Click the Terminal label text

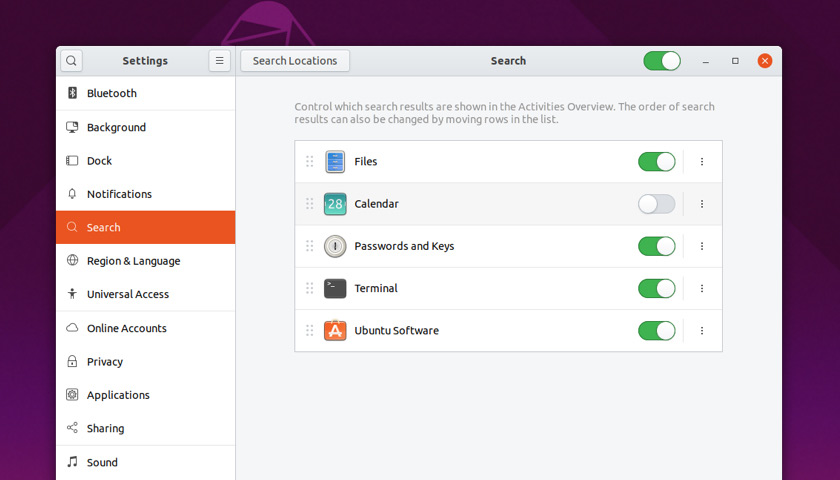coord(376,288)
